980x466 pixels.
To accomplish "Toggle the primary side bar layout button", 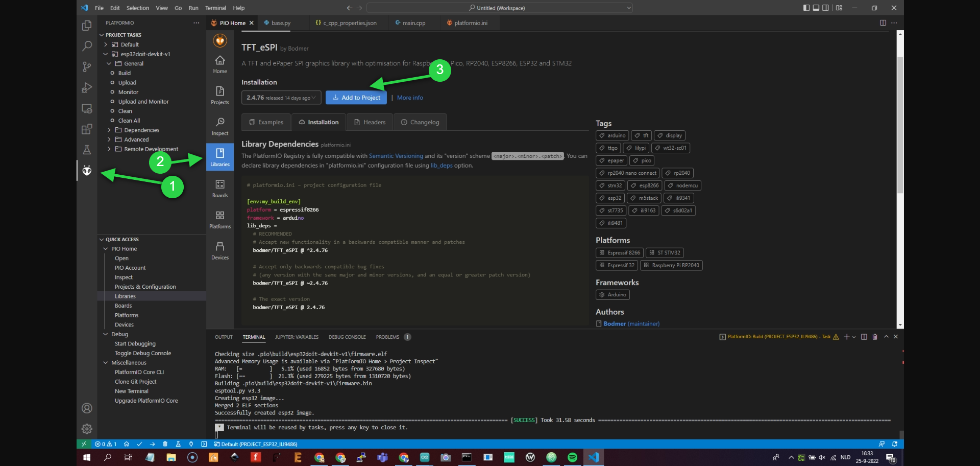I will pyautogui.click(x=806, y=8).
